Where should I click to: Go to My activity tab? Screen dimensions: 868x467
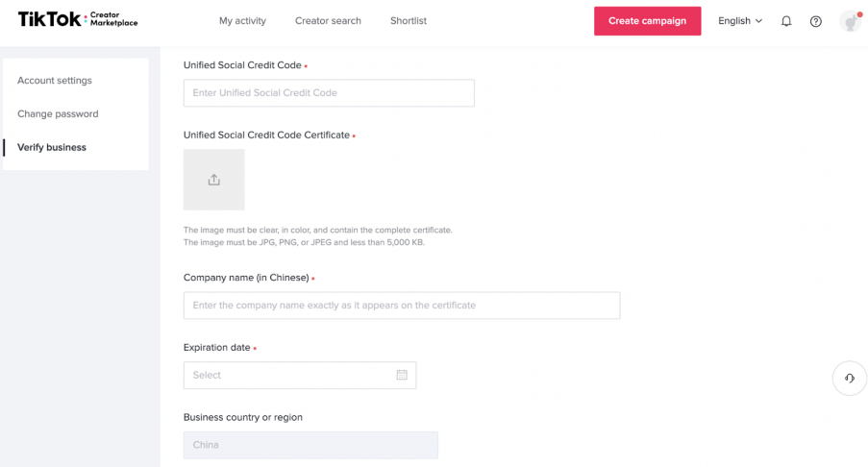click(x=242, y=21)
